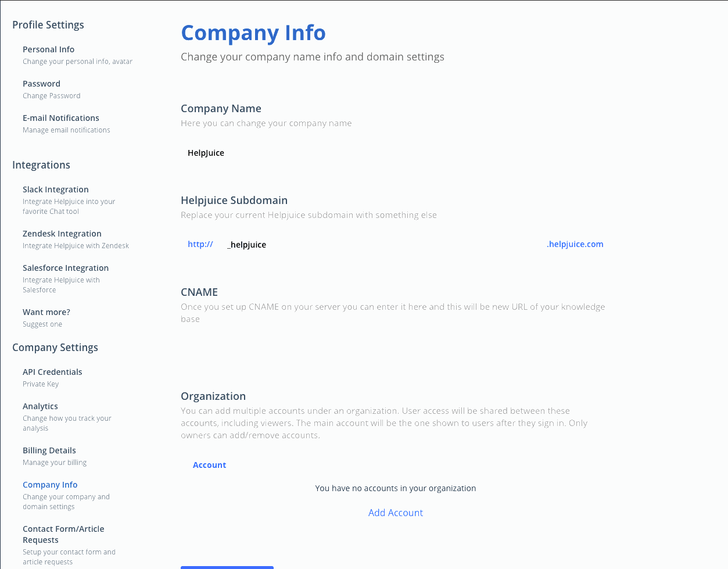
Task: Open the Slack Integration page
Action: click(55, 189)
